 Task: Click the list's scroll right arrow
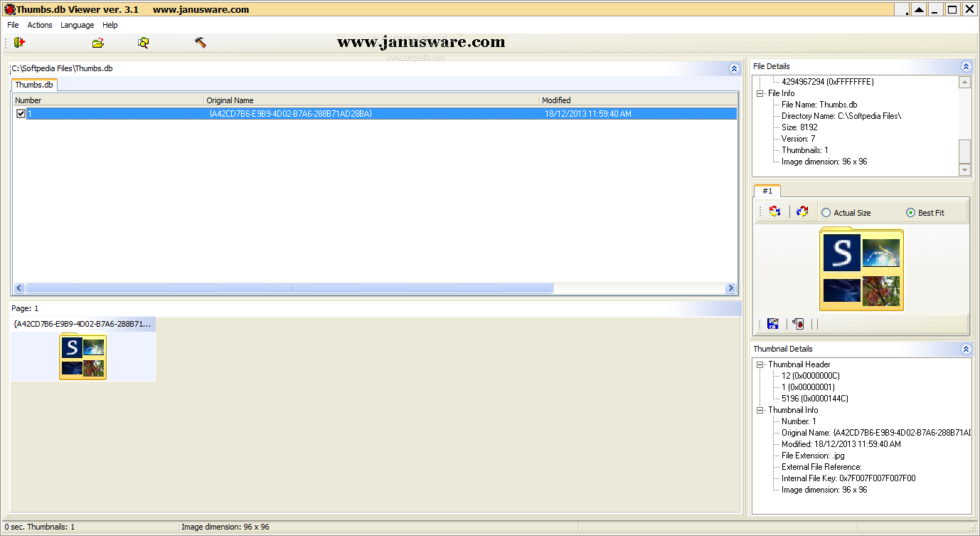[x=730, y=288]
